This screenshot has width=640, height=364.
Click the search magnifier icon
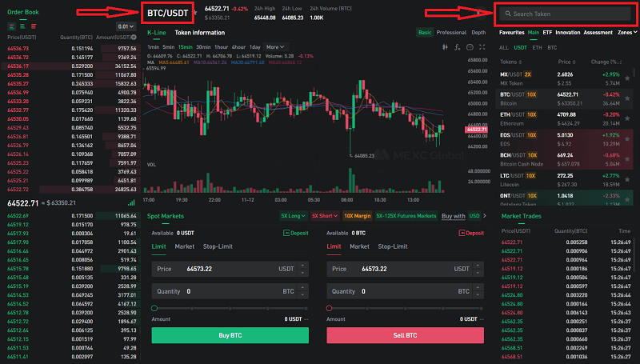[x=508, y=14]
